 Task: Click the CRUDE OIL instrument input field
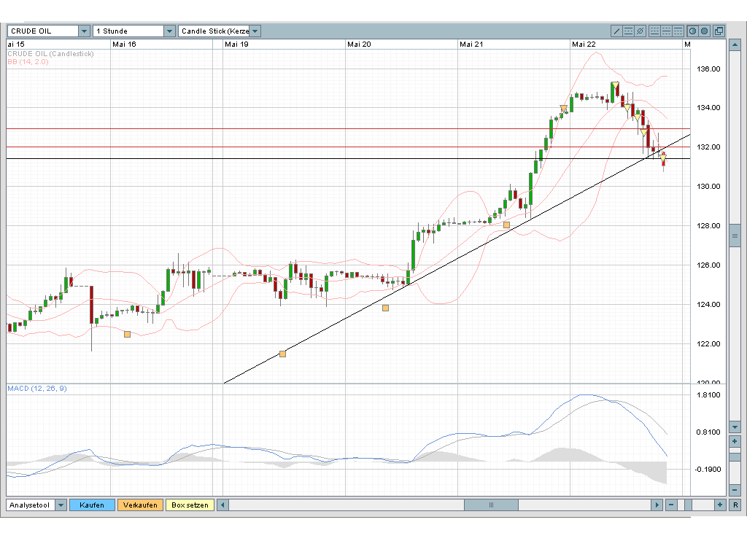coord(43,31)
